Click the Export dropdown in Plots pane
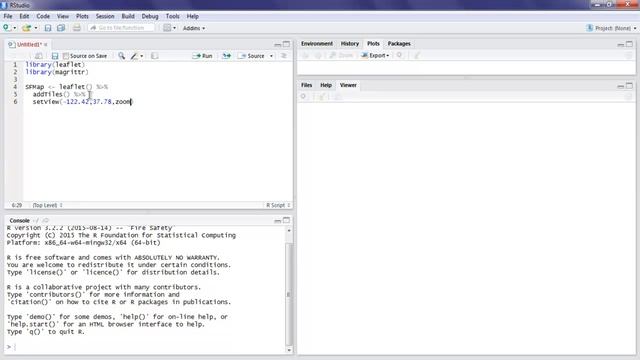 click(x=375, y=56)
